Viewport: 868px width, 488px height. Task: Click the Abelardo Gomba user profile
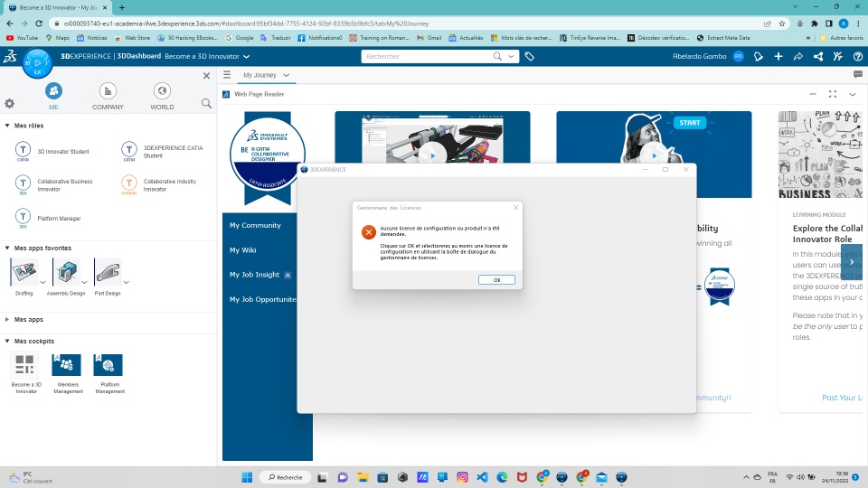708,56
